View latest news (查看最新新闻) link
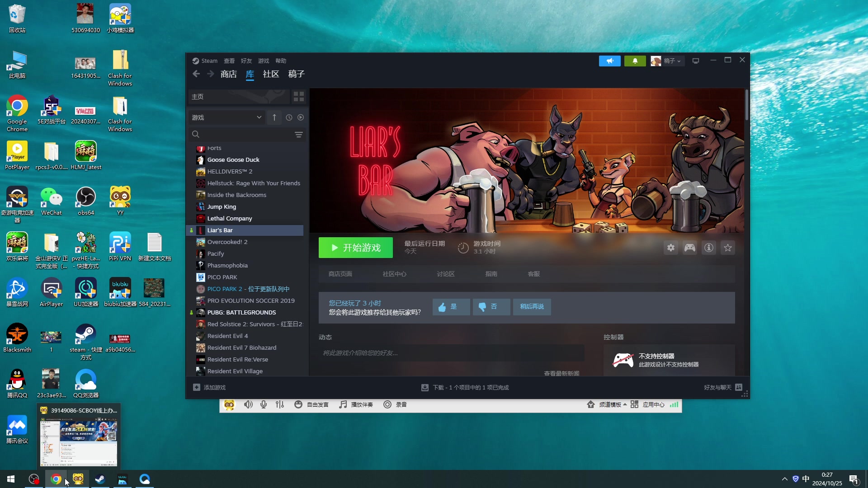This screenshot has width=868, height=488. (x=561, y=374)
